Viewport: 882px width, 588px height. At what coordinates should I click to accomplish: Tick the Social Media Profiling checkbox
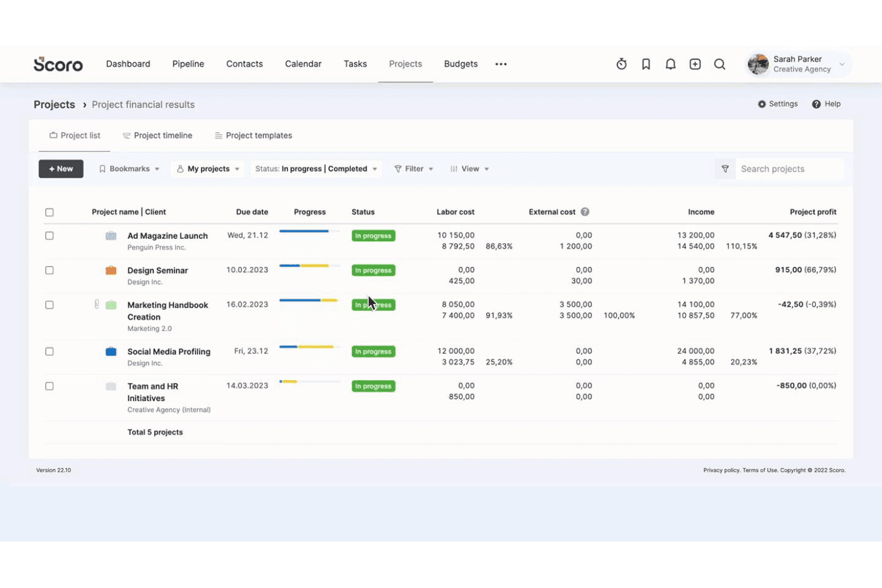[x=49, y=351]
